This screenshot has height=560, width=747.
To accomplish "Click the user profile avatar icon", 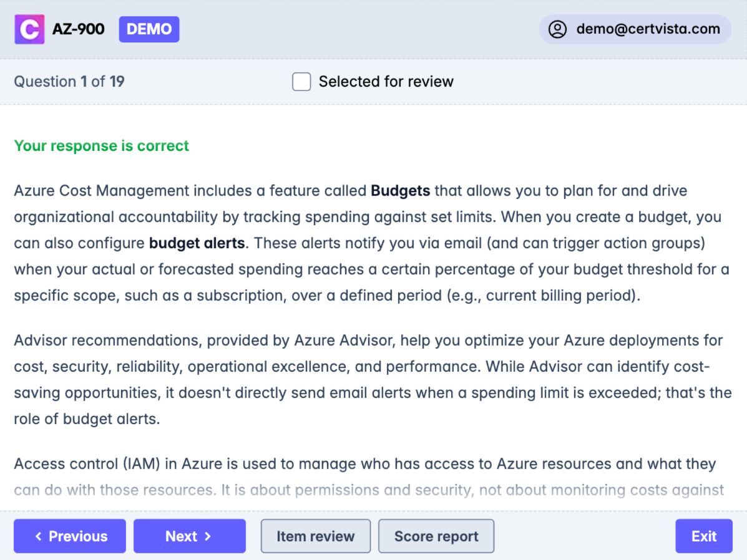I will [557, 29].
